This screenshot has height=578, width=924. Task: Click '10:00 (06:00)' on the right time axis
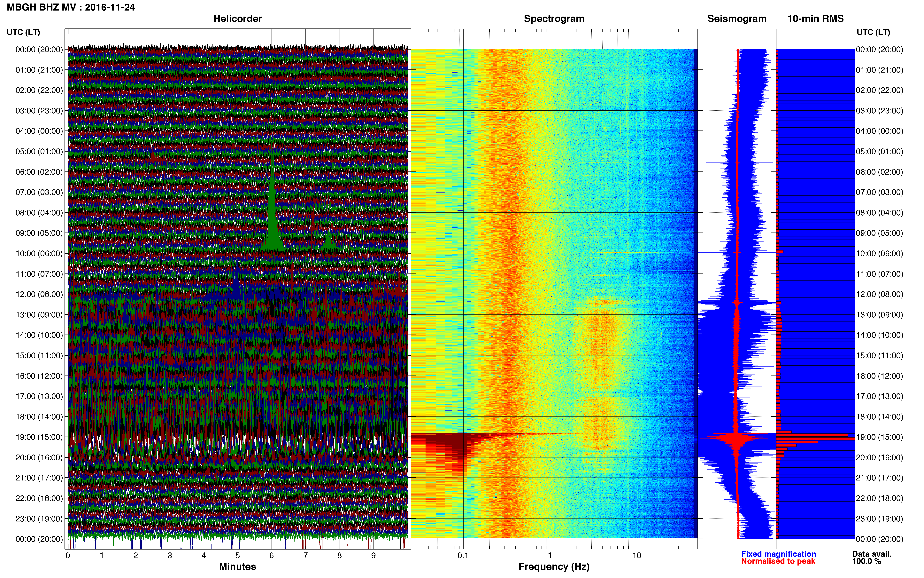click(880, 253)
